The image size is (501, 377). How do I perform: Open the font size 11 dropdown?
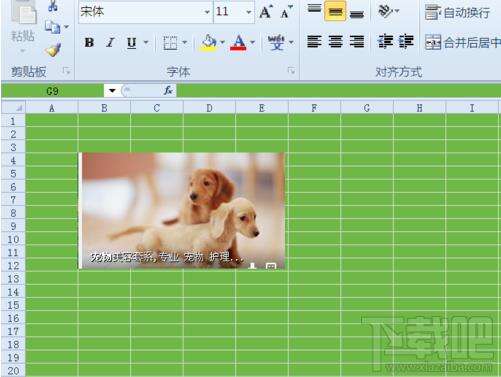(x=249, y=12)
